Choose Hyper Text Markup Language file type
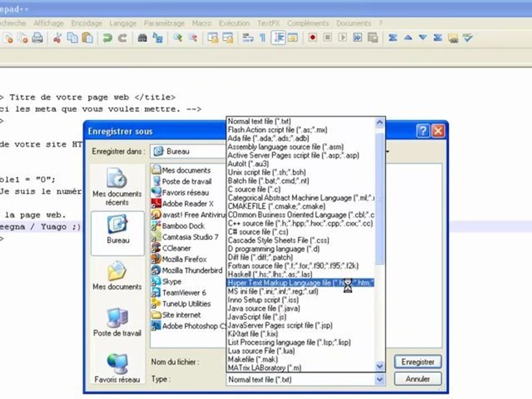Viewport: 532px width, 399px height. click(300, 283)
